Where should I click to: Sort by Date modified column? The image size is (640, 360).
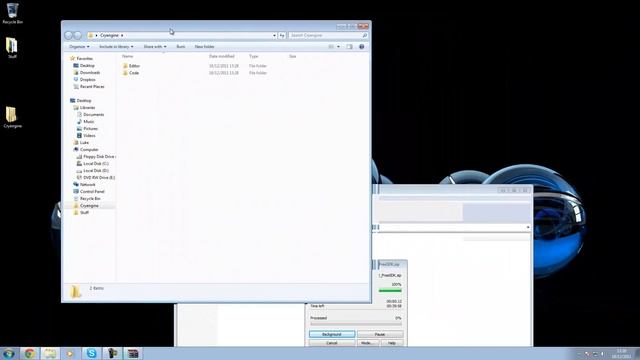222,56
